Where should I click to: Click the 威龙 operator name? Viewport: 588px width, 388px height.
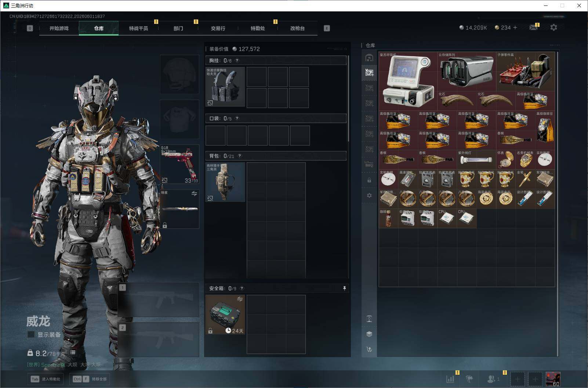click(38, 321)
